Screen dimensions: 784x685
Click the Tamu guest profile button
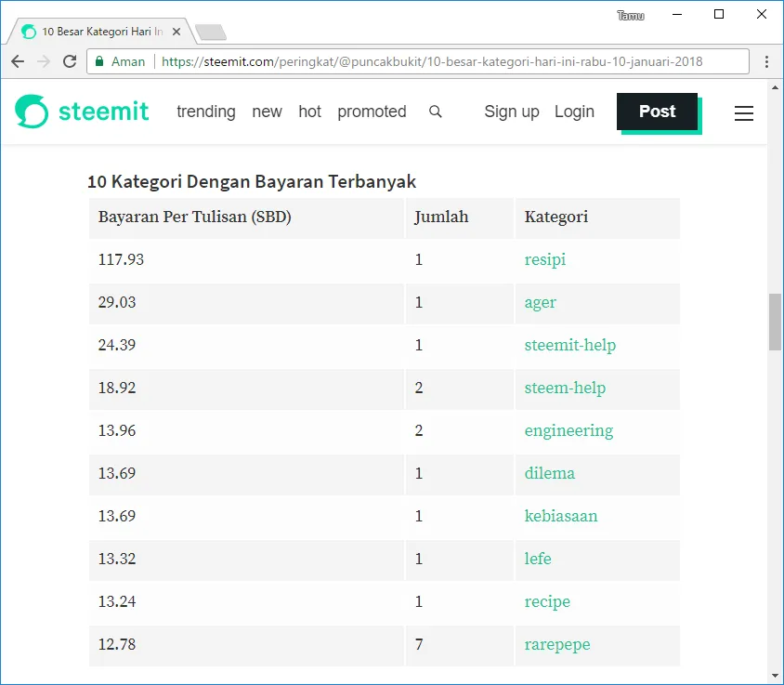point(631,16)
